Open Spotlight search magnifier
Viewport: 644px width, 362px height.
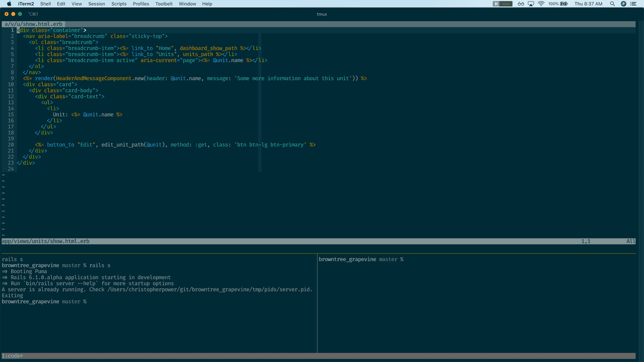[612, 4]
